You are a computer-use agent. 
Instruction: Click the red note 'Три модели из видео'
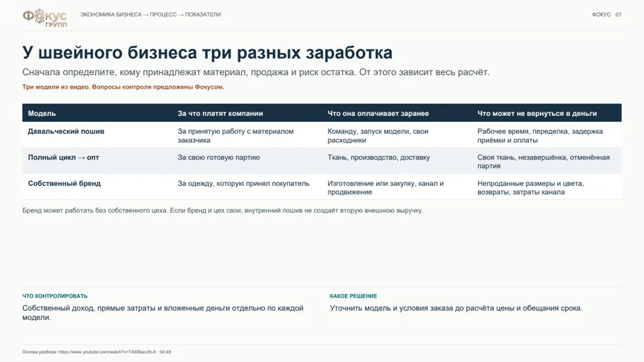pyautogui.click(x=123, y=87)
